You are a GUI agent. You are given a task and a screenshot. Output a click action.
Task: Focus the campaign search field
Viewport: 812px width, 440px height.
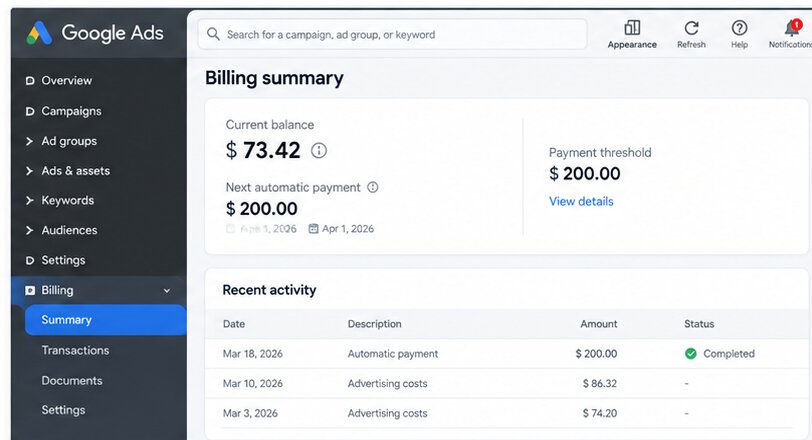pos(393,34)
